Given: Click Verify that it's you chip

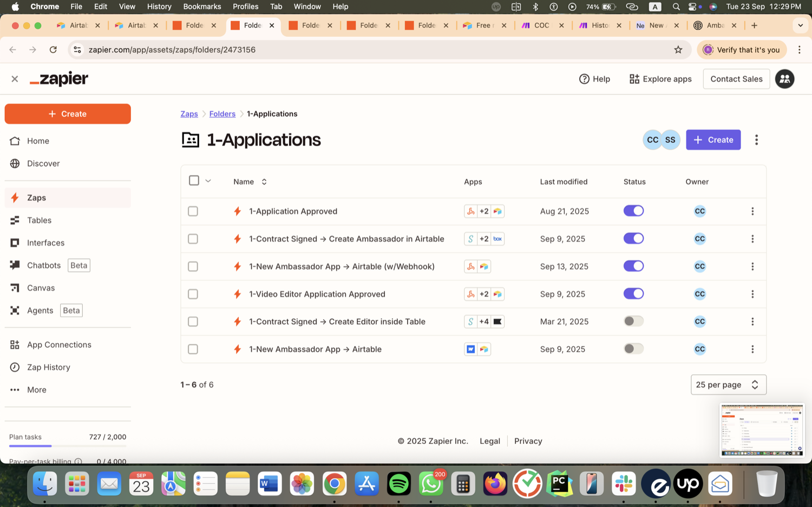Looking at the screenshot, I should coord(742,50).
